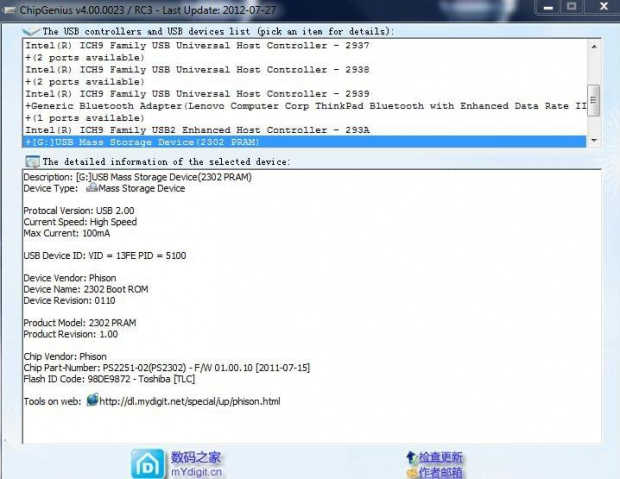Click the Product Revision 1.00 line
Viewport: 620px width, 479px height.
point(70,334)
